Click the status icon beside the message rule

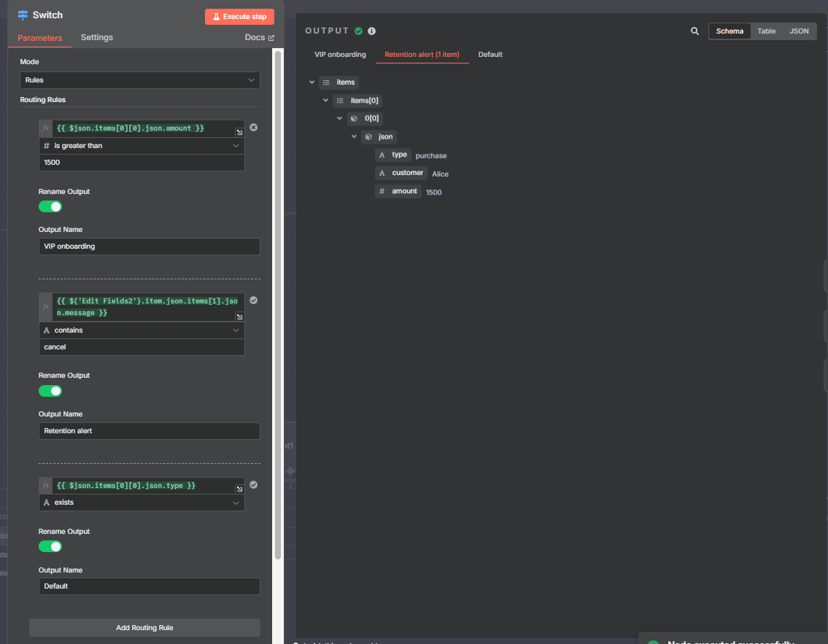(x=253, y=300)
